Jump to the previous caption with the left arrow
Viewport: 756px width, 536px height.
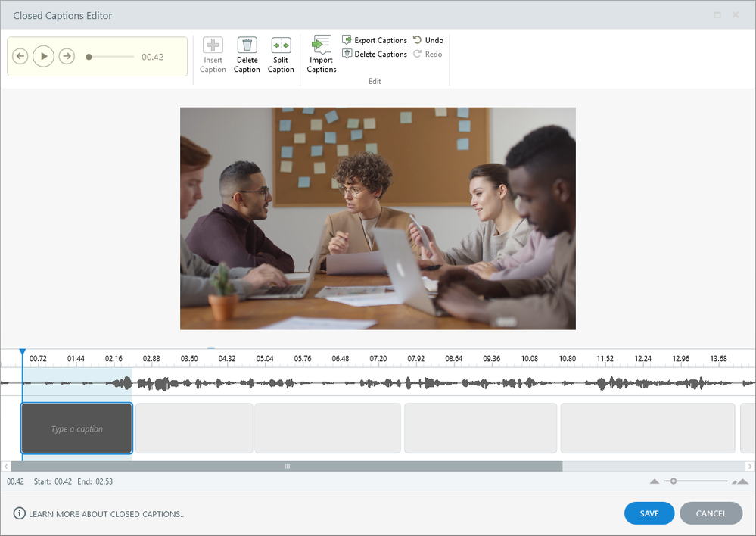coord(20,56)
